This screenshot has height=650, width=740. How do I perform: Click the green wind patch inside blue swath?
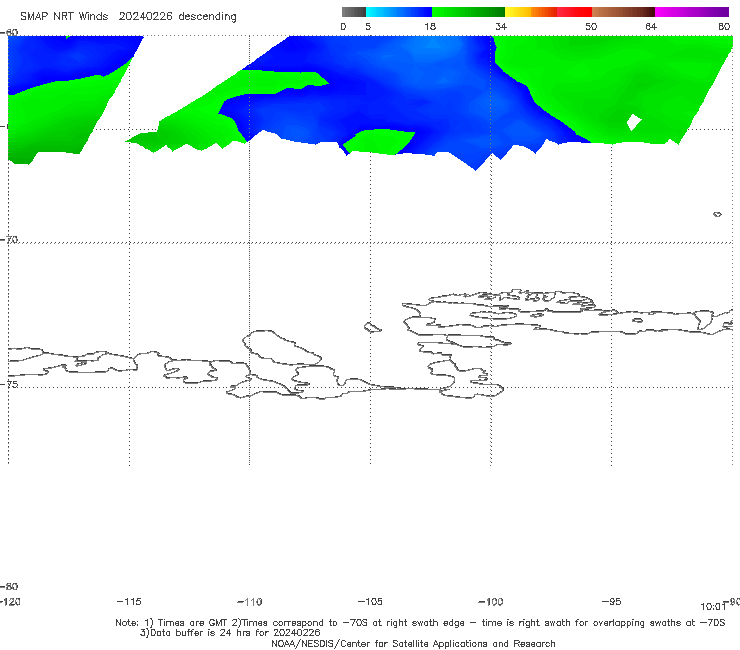click(x=378, y=142)
